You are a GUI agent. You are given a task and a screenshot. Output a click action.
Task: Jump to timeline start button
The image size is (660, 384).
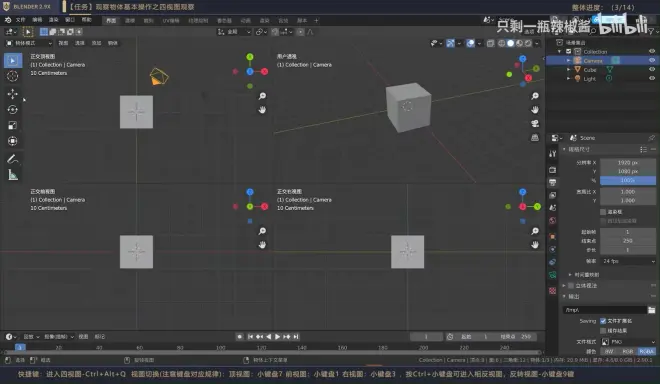[250, 336]
